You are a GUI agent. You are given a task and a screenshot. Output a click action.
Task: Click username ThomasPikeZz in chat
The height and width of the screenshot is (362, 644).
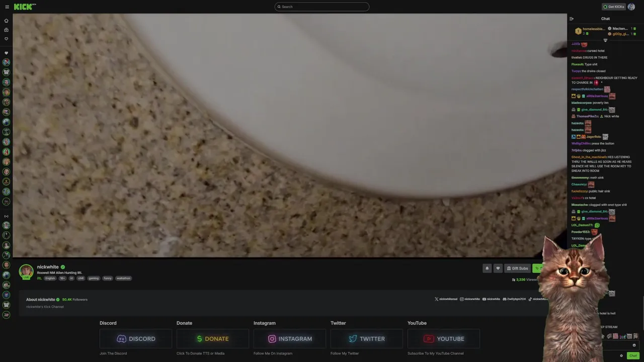587,116
